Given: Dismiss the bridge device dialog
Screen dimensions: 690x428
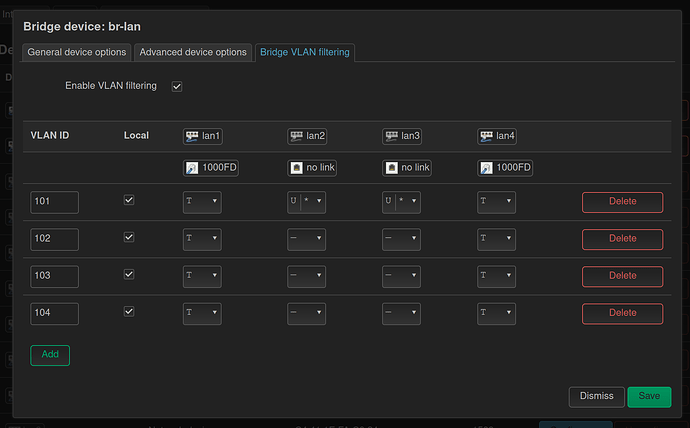Looking at the screenshot, I should point(597,397).
